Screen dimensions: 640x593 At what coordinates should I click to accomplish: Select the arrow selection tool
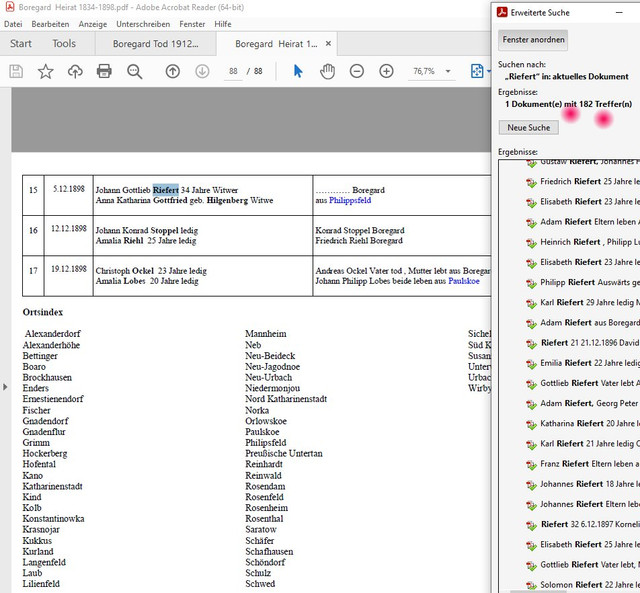[x=298, y=71]
